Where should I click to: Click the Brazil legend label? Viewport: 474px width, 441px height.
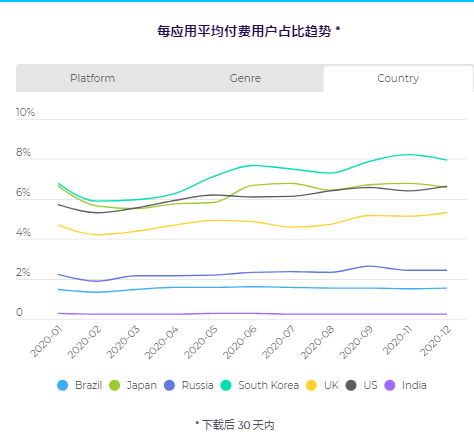coord(88,385)
